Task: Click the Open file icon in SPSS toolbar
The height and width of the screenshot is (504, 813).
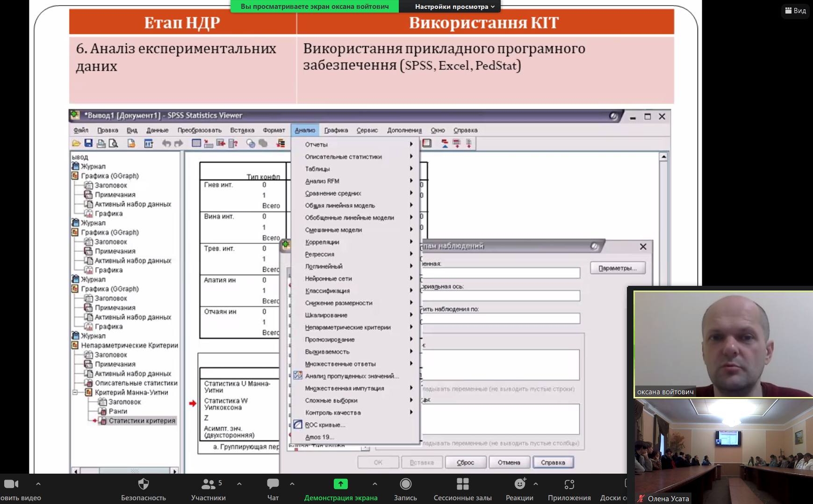Action: 76,143
